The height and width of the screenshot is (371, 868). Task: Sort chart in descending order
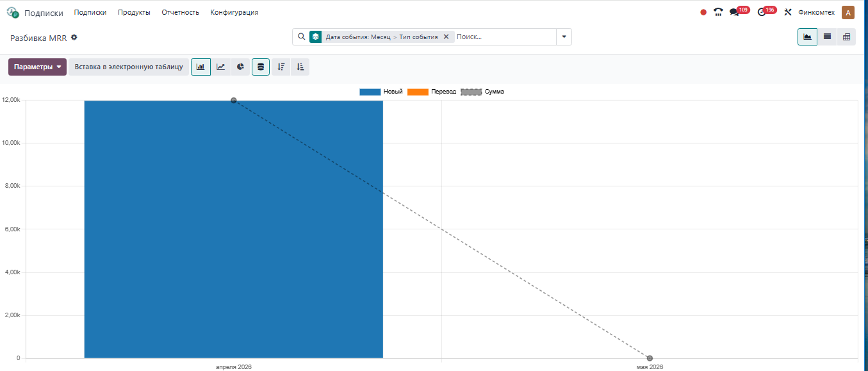point(281,67)
